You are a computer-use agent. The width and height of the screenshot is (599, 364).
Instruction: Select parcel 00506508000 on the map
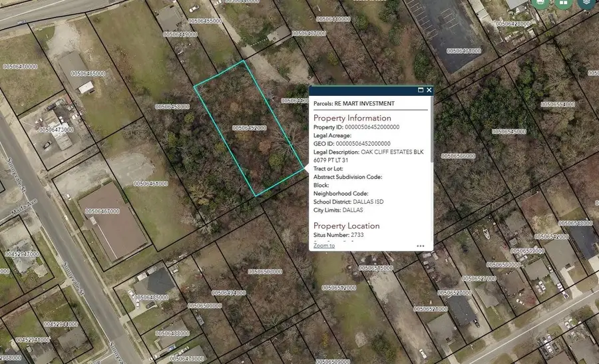click(265, 272)
